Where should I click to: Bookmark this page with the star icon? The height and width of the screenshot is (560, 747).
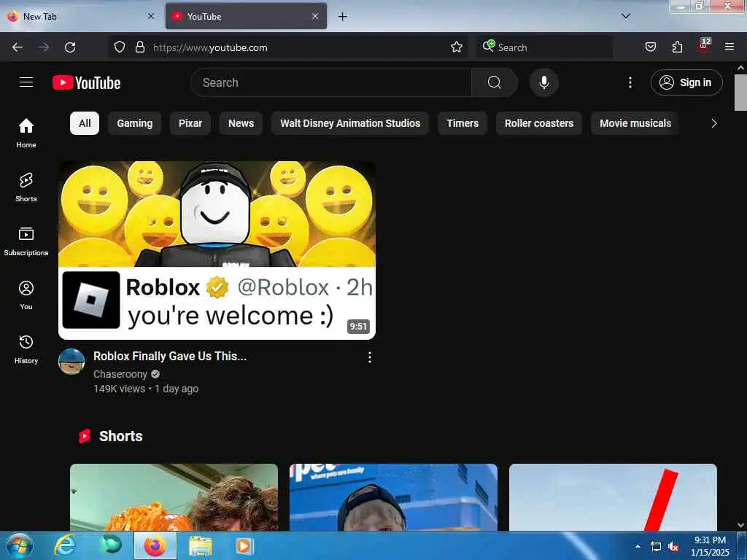(x=457, y=47)
